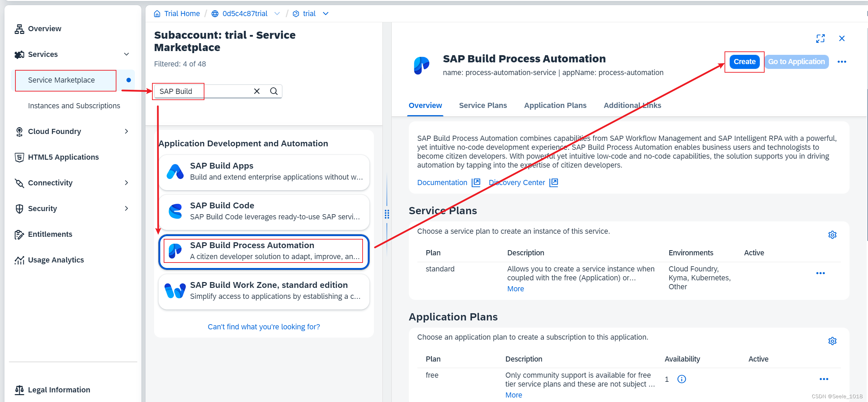Click the availability info icon for free plan
Screen dimensions: 868x402
pyautogui.click(x=682, y=379)
